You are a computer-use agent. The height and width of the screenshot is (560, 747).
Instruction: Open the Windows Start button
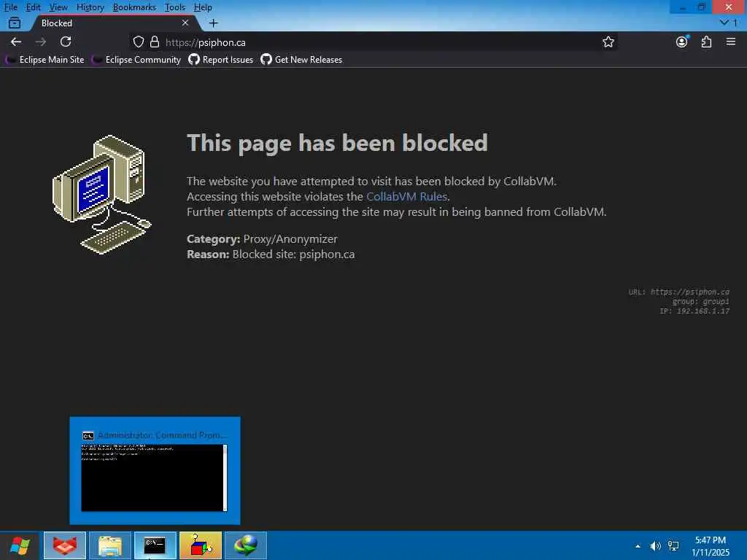tap(20, 545)
